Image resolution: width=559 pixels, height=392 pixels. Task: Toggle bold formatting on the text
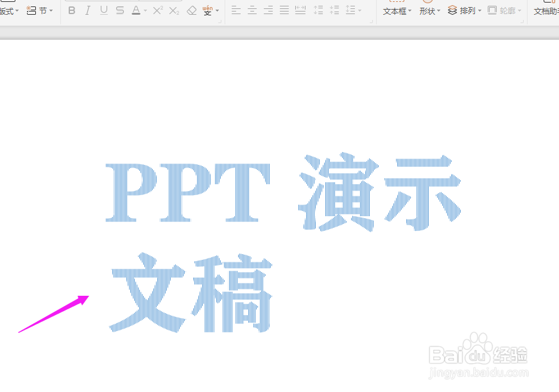point(71,10)
